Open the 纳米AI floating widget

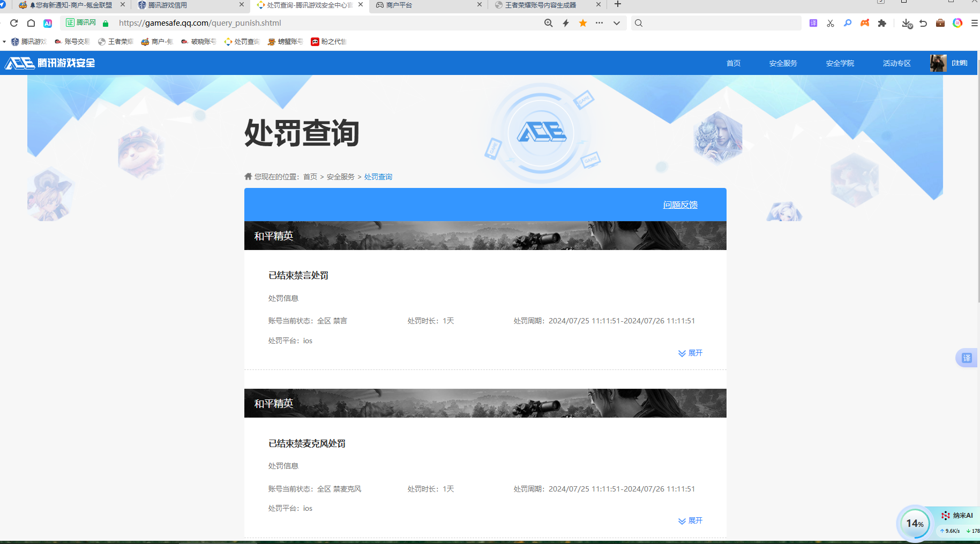957,516
